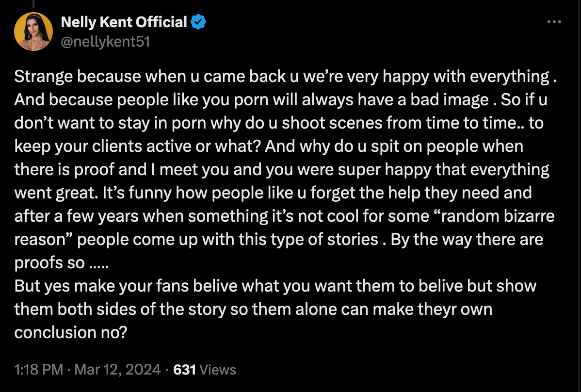Open Nelly Kent's profile avatar picture
Image resolution: width=581 pixels, height=392 pixels.
tap(33, 32)
